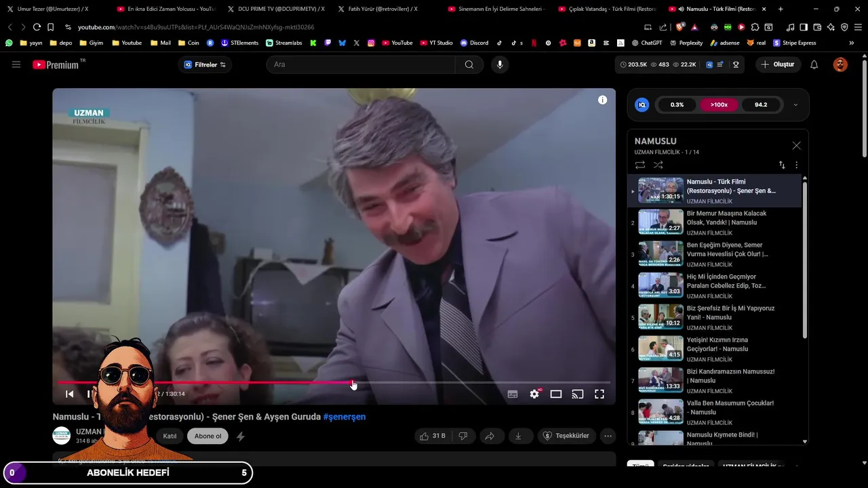Open the YouTube hamburger guide menu
This screenshot has height=488, width=868.
coord(16,64)
